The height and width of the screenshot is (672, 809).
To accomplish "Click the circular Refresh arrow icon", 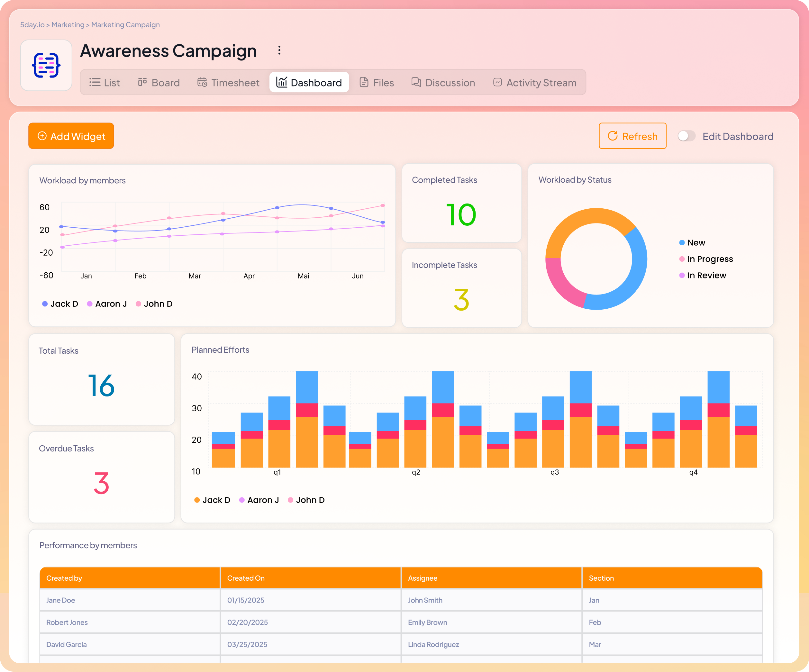I will click(613, 136).
